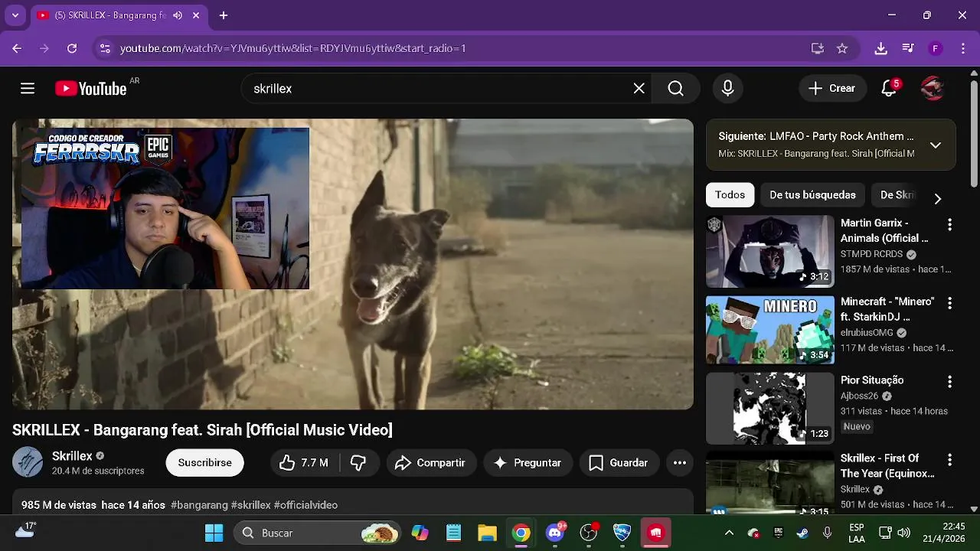980x551 pixels.
Task: Open the Crear menu
Action: point(833,89)
